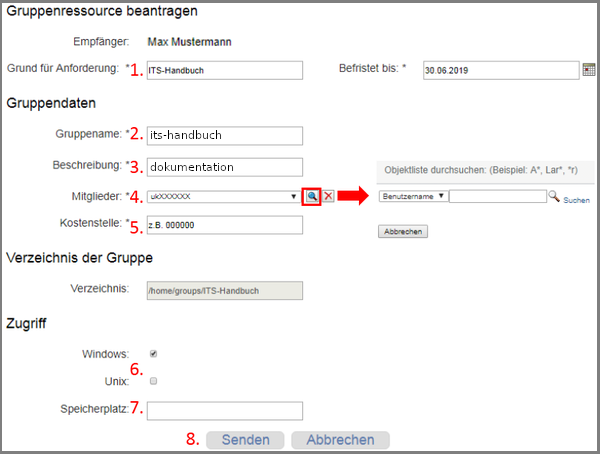Expand the Mitglieder dropdown list

pyautogui.click(x=293, y=197)
